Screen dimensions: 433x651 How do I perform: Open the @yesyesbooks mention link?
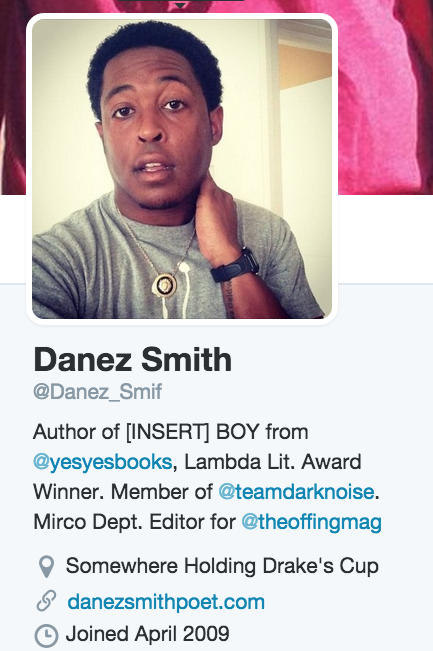pos(103,462)
